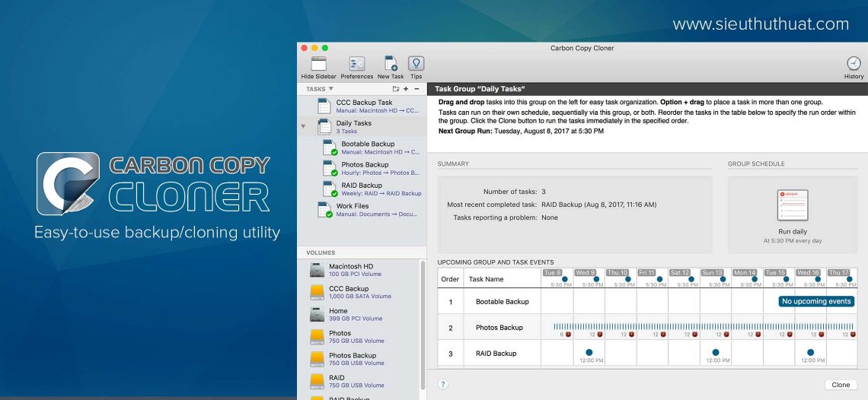Viewport: 868px width, 400px height.
Task: Click the CCC Backup volume drive icon
Action: (317, 292)
